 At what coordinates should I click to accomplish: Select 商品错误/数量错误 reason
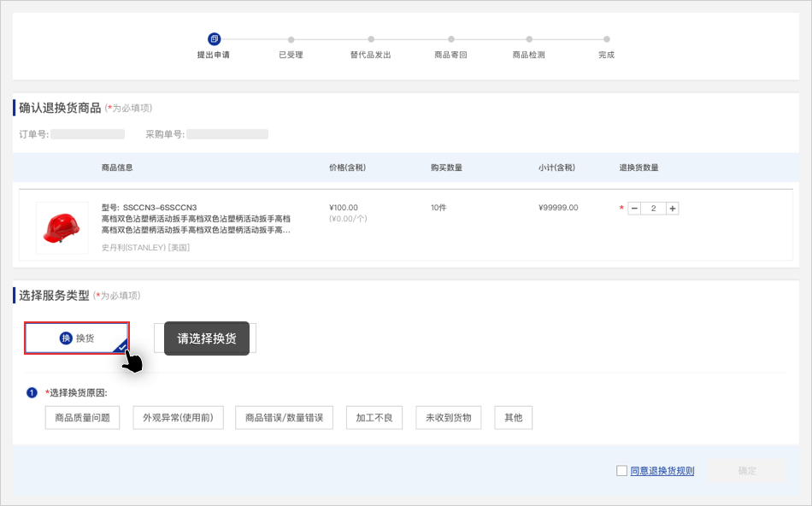point(284,418)
